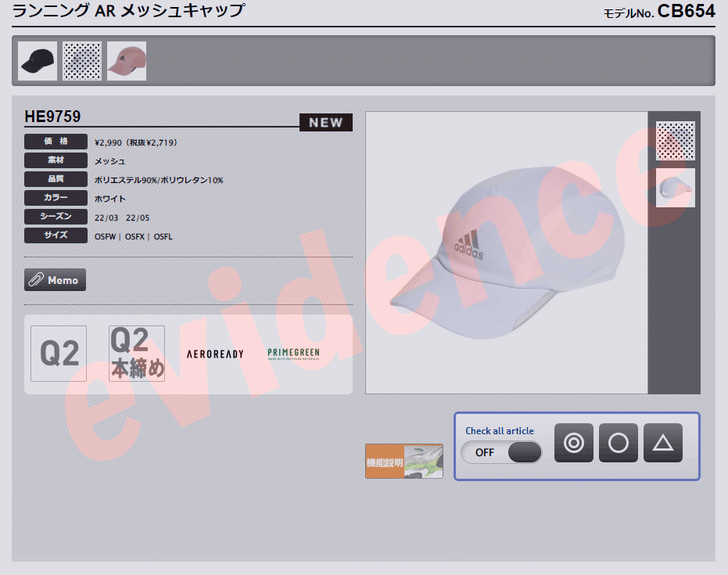The image size is (728, 575).
Task: Click the OSFW size option
Action: (x=105, y=236)
